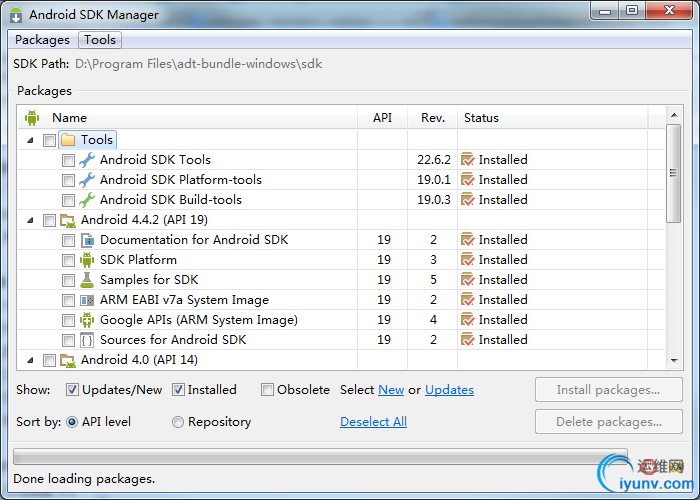This screenshot has height=500, width=700.
Task: Click the package list scrollbar down arrow
Action: (674, 361)
